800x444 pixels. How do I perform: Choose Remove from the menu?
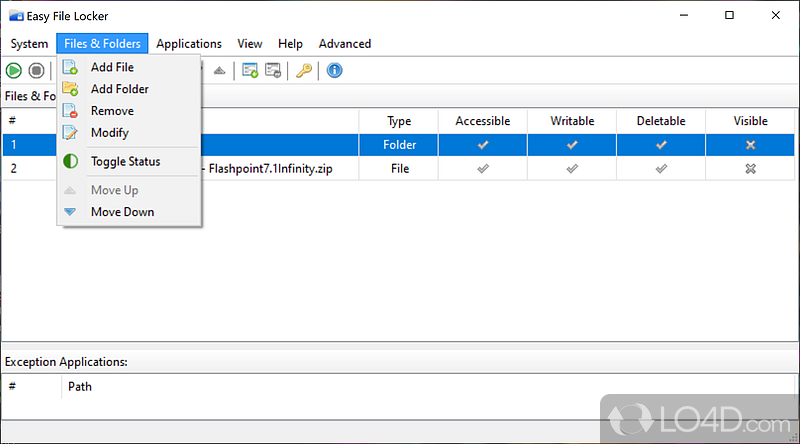click(129, 111)
